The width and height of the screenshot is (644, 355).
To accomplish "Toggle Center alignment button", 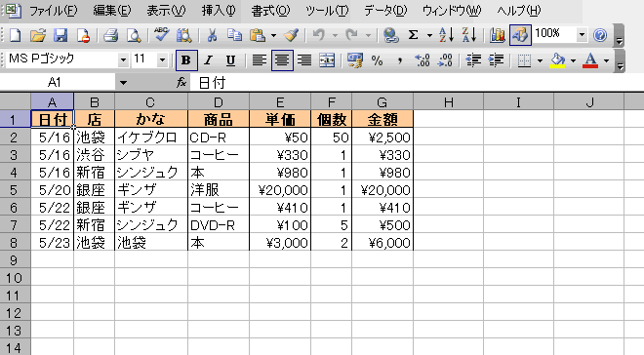I will (x=282, y=60).
